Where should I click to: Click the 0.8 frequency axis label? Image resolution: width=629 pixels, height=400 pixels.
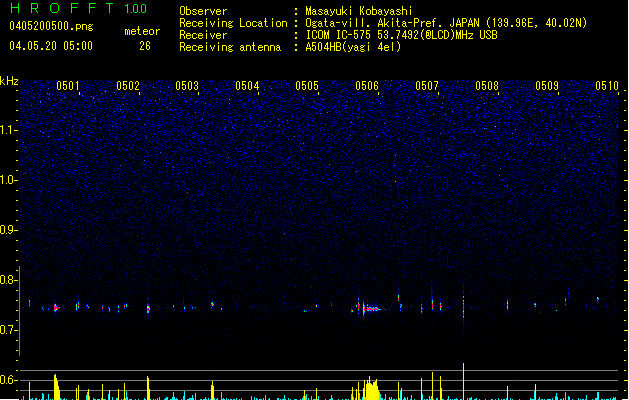(x=9, y=280)
